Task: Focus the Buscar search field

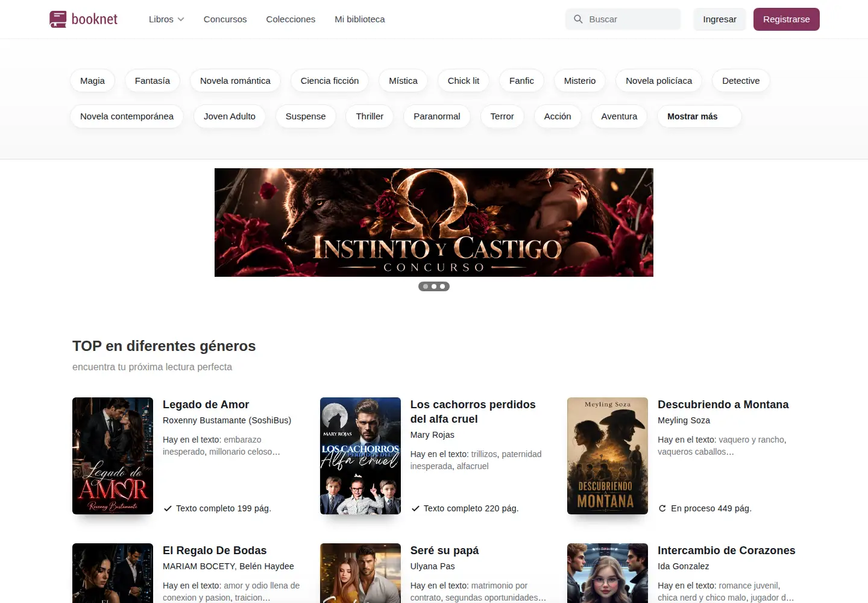Action: coord(623,19)
